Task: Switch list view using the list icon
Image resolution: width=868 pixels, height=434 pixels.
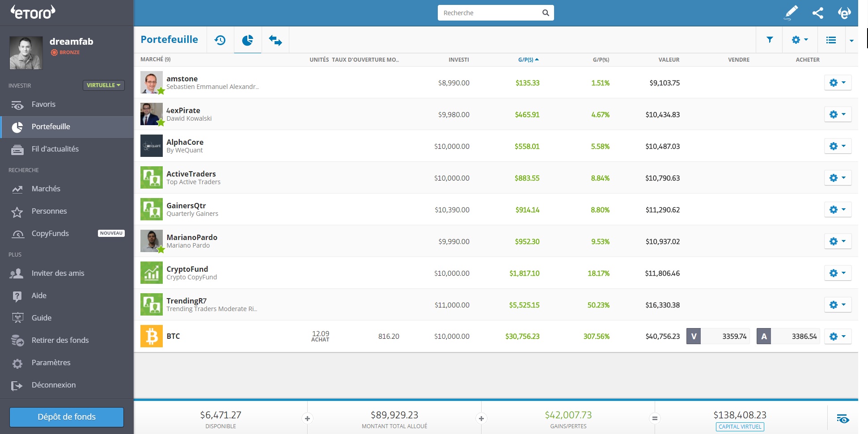Action: click(x=831, y=40)
